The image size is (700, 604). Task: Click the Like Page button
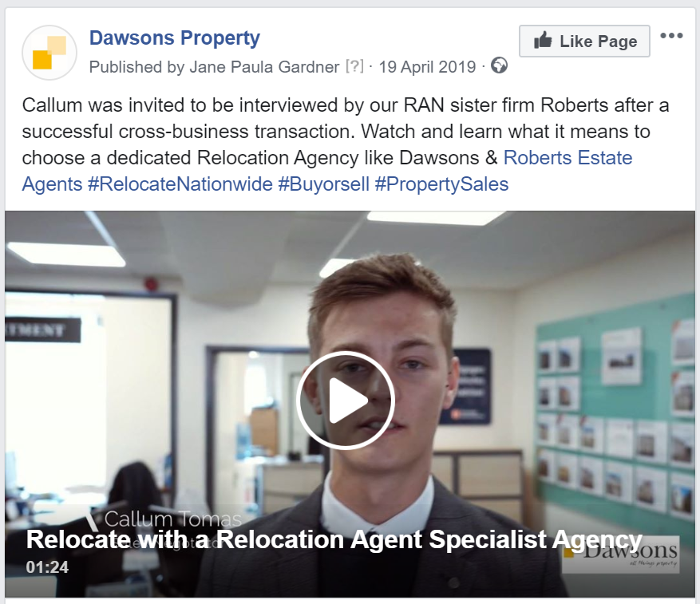[x=584, y=41]
